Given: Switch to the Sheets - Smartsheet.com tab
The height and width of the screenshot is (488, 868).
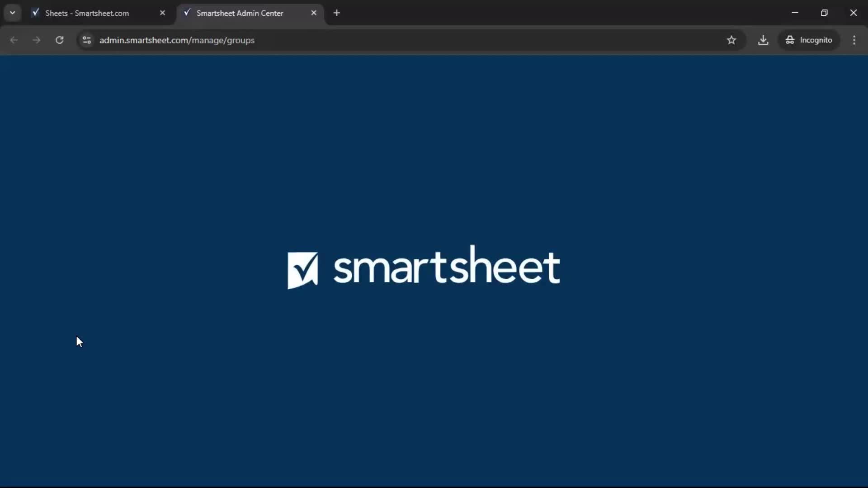Looking at the screenshot, I should 87,13.
